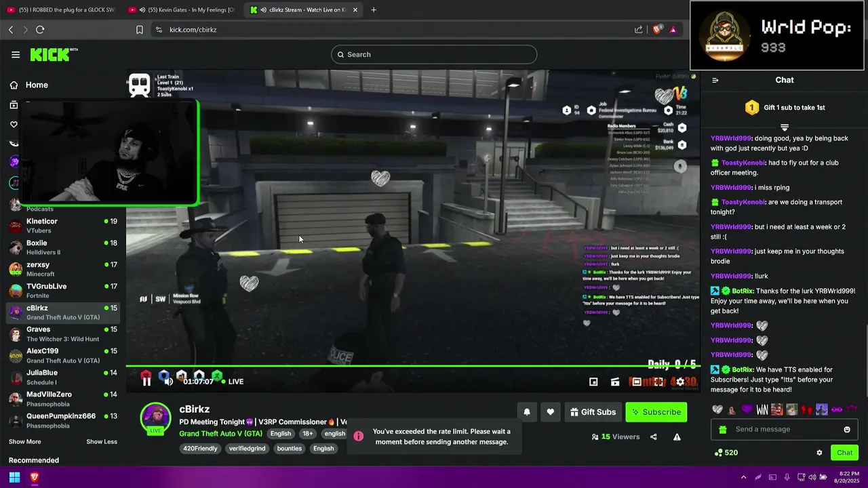Open JuliaBlue channel in sidebar
Image resolution: width=868 pixels, height=488 pixels.
63,377
